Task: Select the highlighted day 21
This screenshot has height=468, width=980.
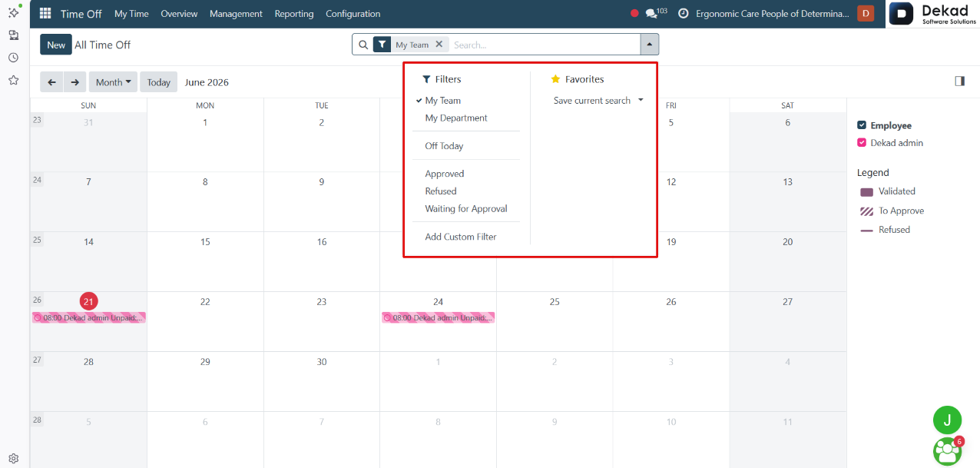Action: click(88, 301)
